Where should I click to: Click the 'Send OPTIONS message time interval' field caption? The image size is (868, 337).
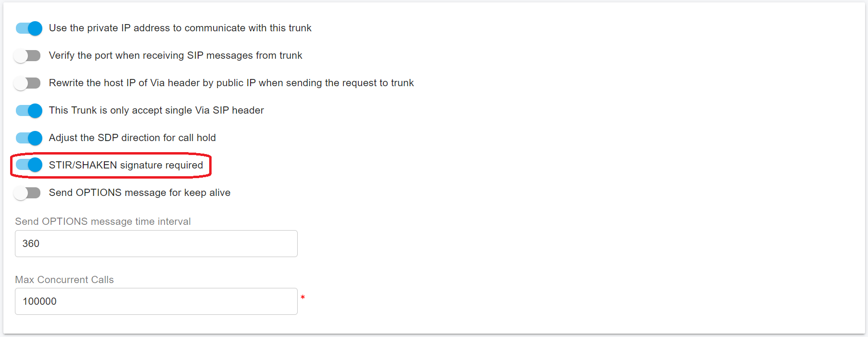(x=103, y=221)
